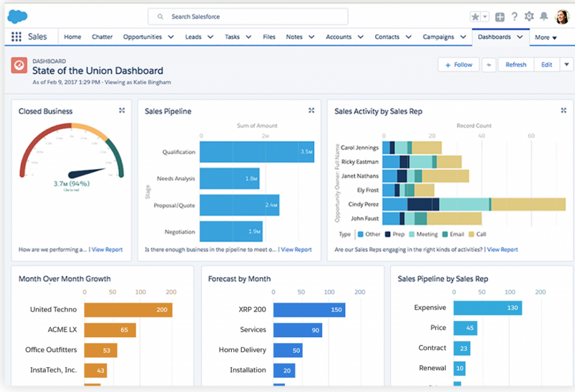
Task: Expand the Sales Pipeline chart
Action: pos(311,111)
